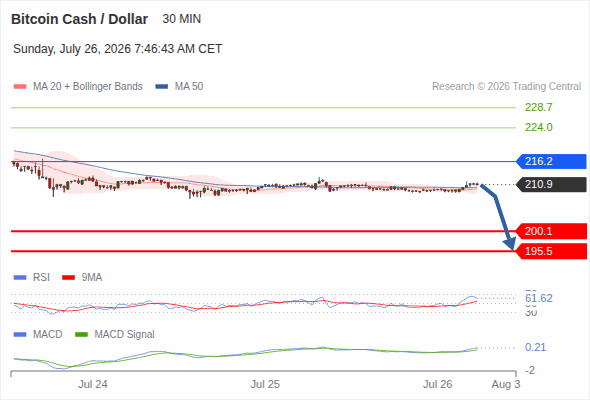This screenshot has width=590, height=400.
Task: Click the '30 MIN' timeframe label
Action: point(182,19)
